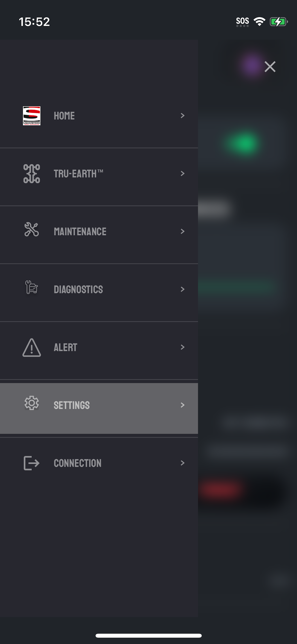Tap the Connection exit arrow icon
Image resolution: width=297 pixels, height=644 pixels.
point(32,463)
